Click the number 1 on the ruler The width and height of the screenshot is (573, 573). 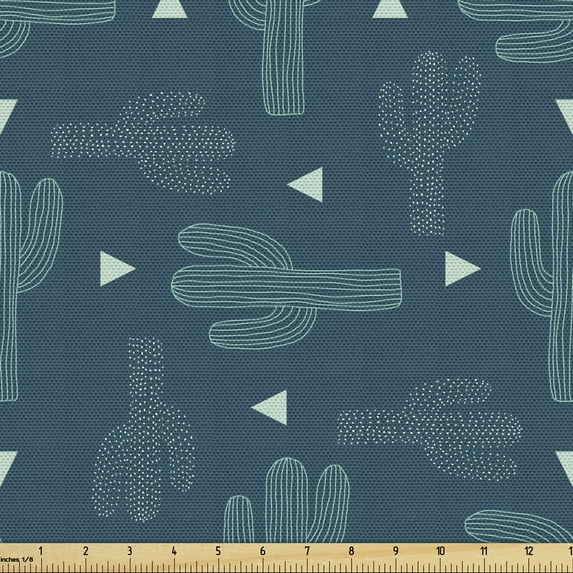coord(41,551)
